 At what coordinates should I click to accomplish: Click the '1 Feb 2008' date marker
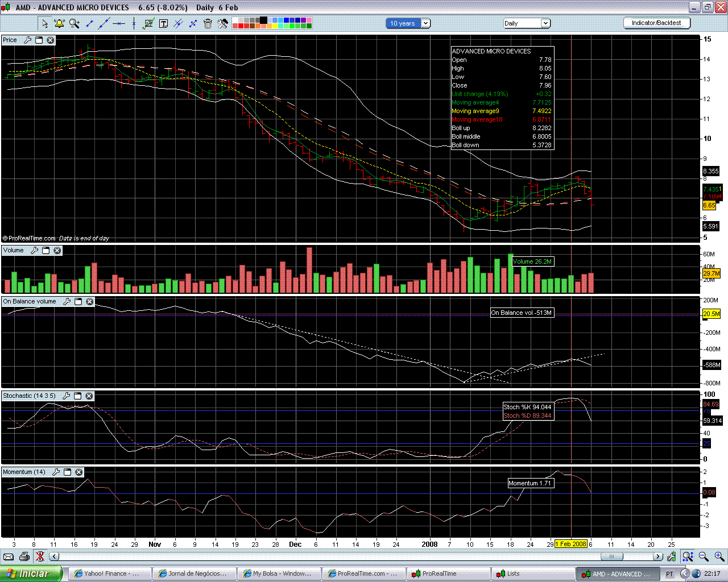click(571, 544)
